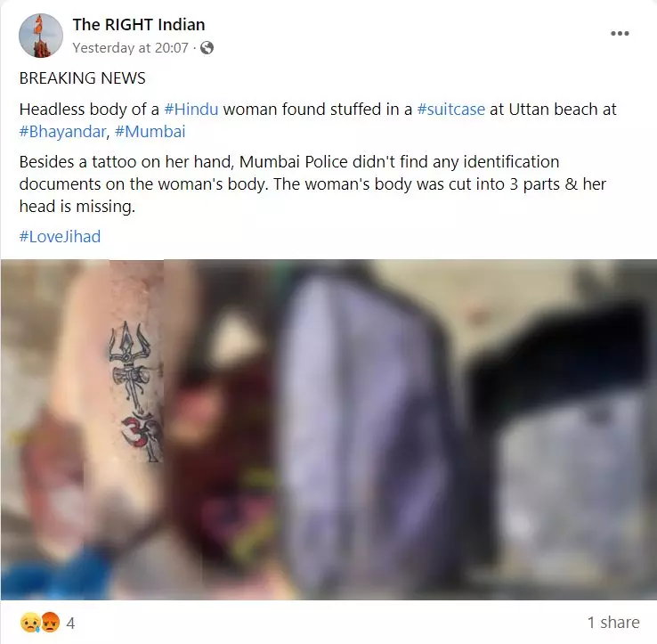Click the 'Headless body' sentence text
Image resolution: width=657 pixels, height=644 pixels.
[x=318, y=120]
